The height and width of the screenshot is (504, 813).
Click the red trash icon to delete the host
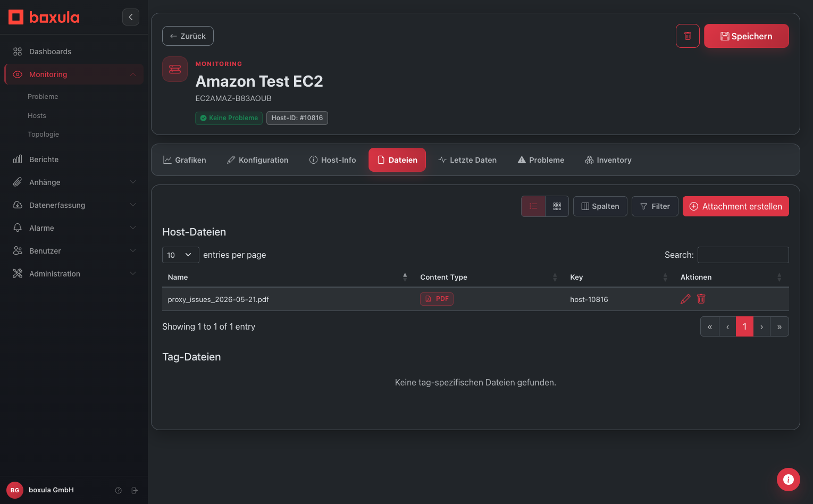pos(688,36)
